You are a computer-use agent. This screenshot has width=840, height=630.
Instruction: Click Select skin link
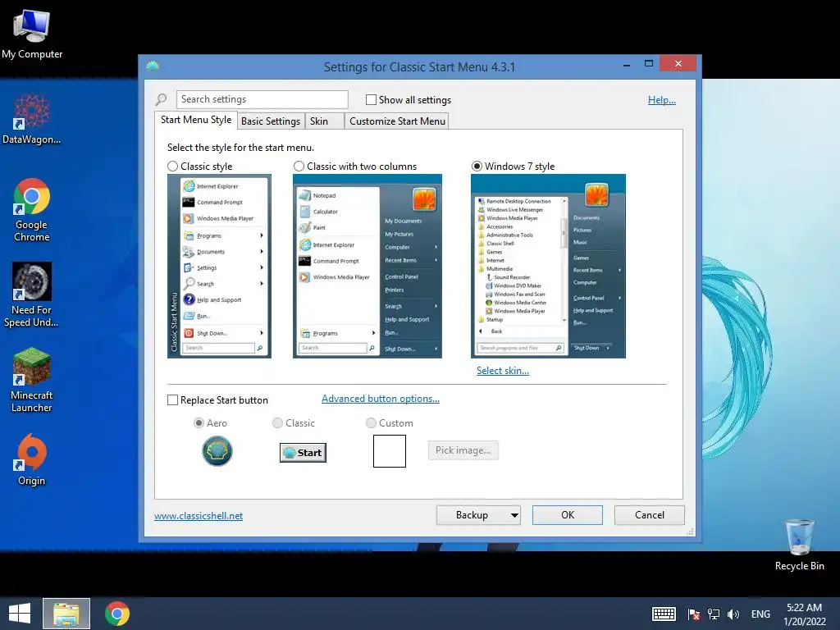point(503,371)
